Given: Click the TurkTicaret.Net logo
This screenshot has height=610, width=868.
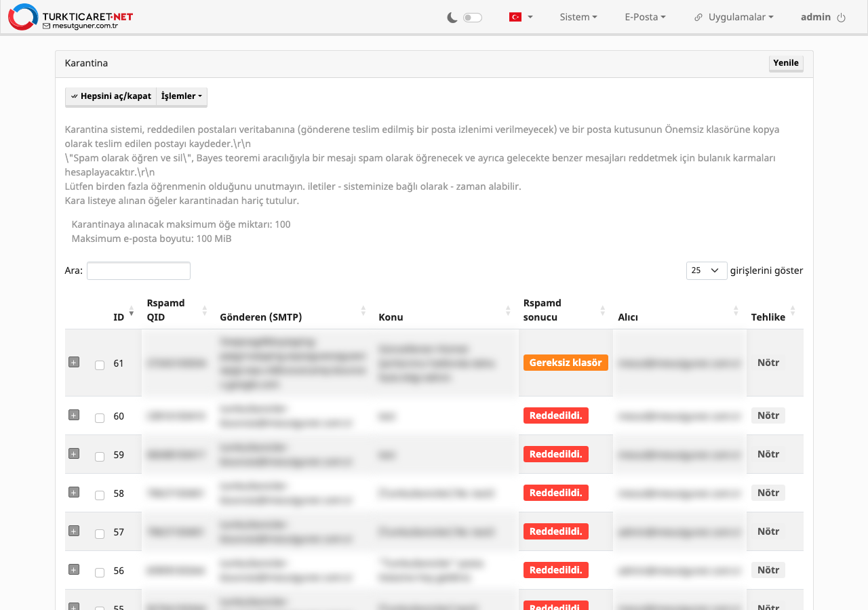Looking at the screenshot, I should click(71, 17).
